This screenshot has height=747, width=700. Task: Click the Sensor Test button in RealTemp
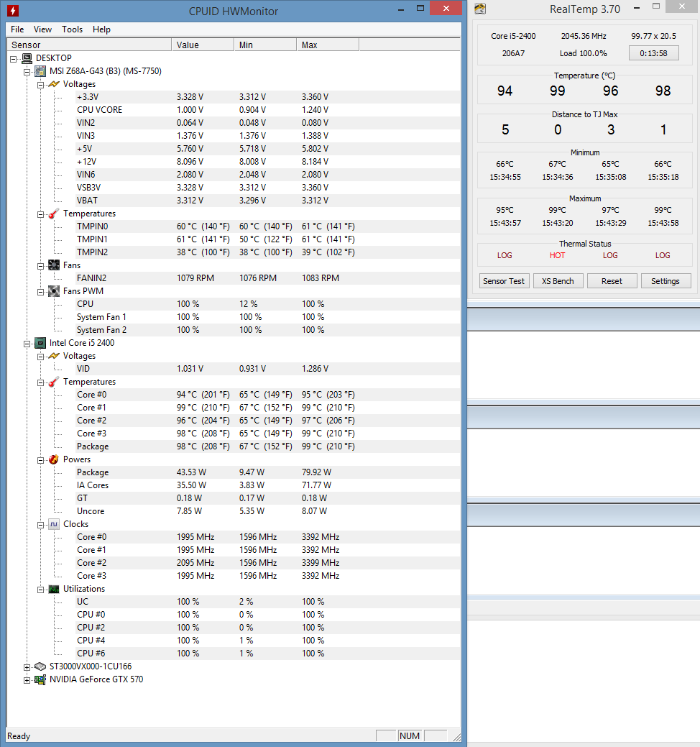[x=503, y=281]
